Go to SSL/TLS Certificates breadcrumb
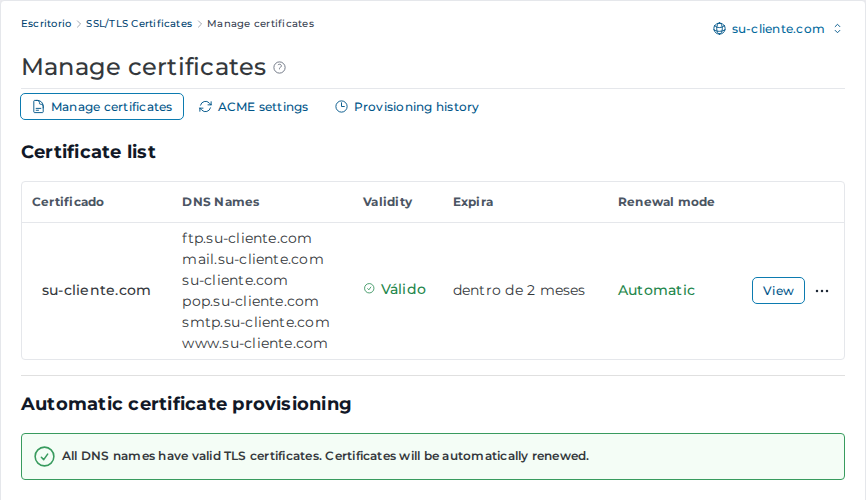 [139, 24]
